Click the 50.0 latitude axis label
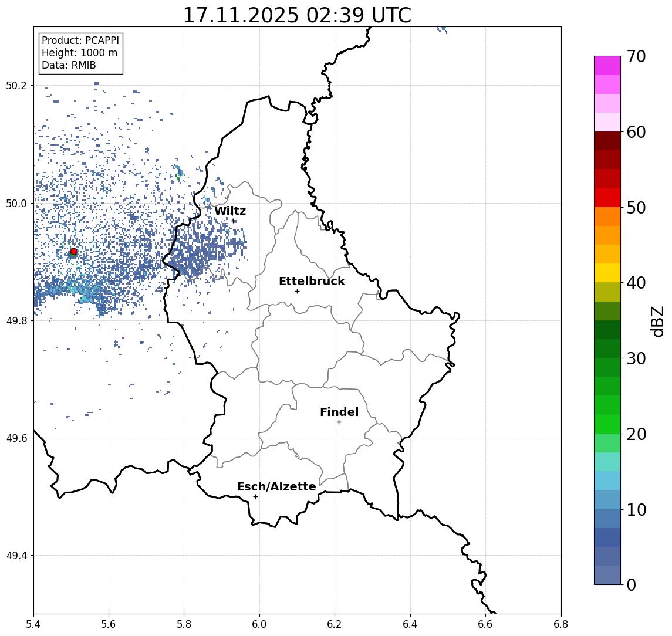The width and height of the screenshot is (672, 636). click(x=16, y=203)
